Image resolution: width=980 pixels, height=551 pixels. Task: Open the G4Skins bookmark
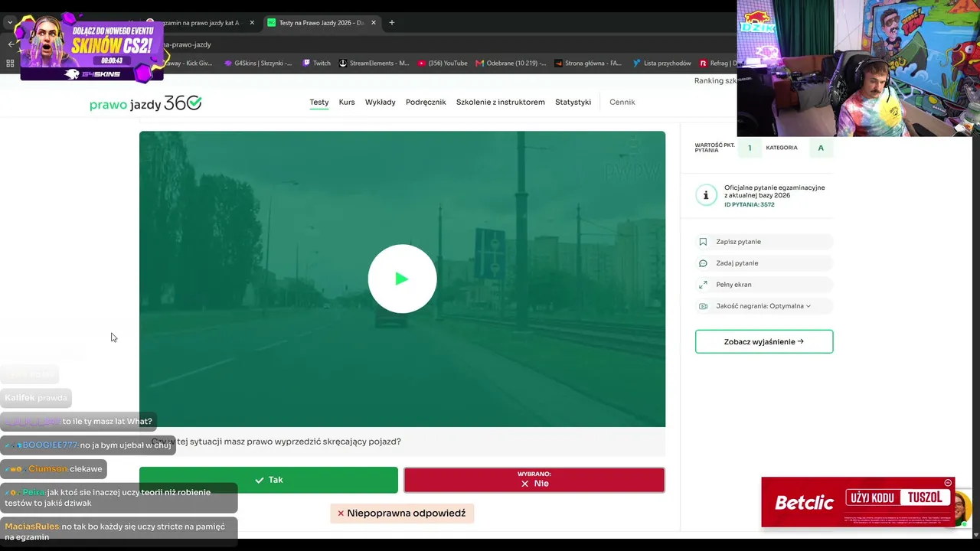coord(258,64)
